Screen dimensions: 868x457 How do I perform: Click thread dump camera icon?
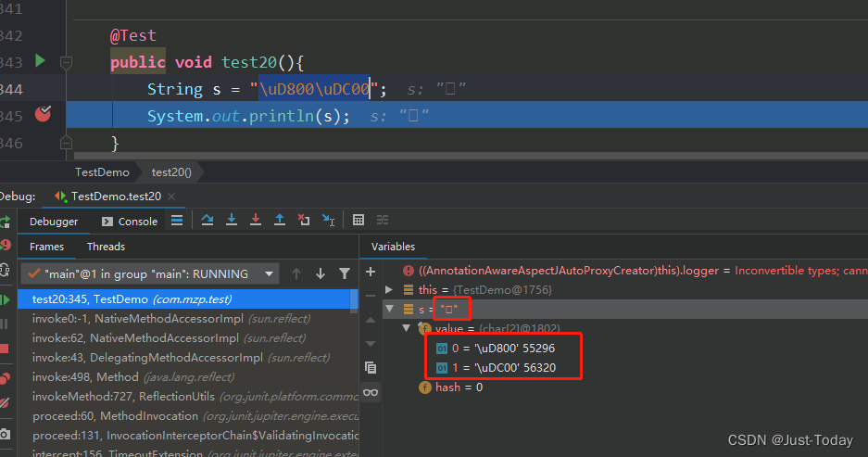coord(5,434)
